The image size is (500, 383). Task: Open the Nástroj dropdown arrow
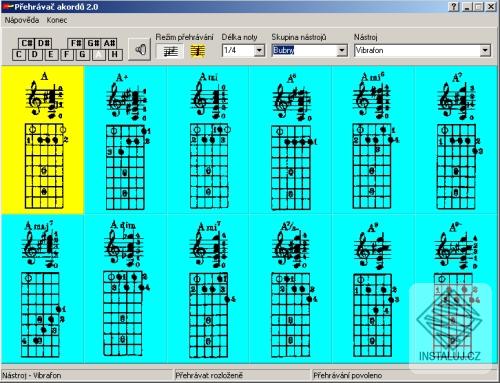(485, 51)
